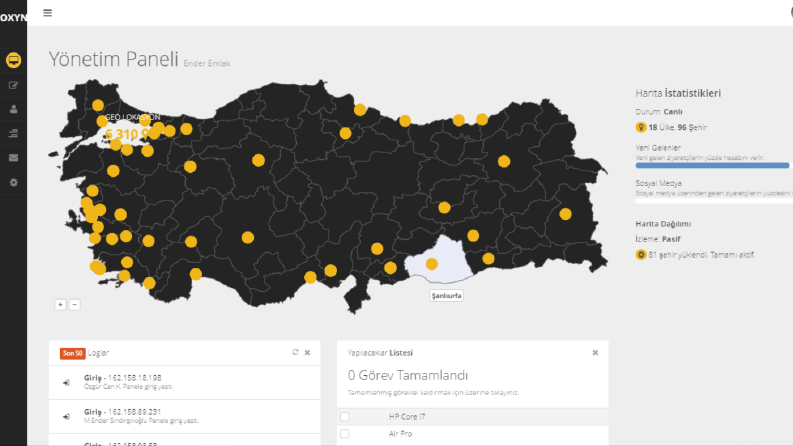Click gear icon next to 81 şehir yüklendi
Image resolution: width=793 pixels, height=446 pixels.
point(641,254)
